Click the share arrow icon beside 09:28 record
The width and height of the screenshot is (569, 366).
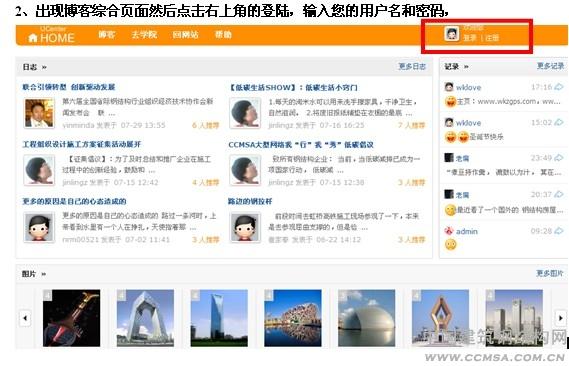[559, 231]
